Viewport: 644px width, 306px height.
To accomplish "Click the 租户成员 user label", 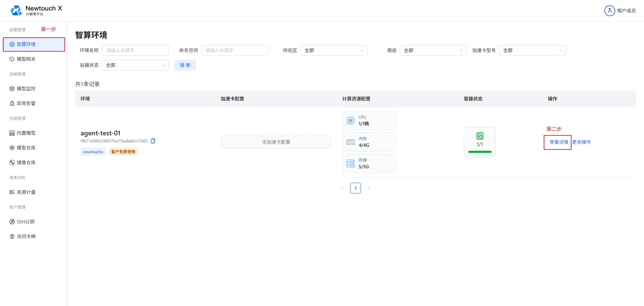I will point(627,11).
